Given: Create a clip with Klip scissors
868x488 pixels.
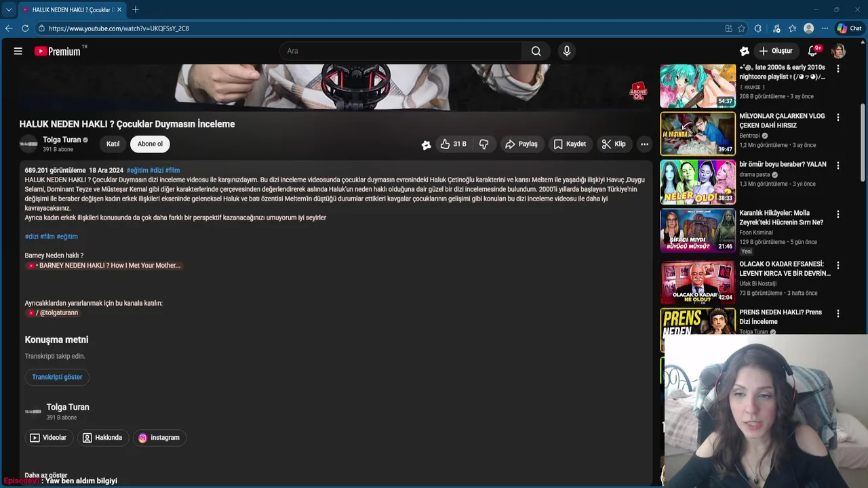Looking at the screenshot, I should [x=614, y=144].
